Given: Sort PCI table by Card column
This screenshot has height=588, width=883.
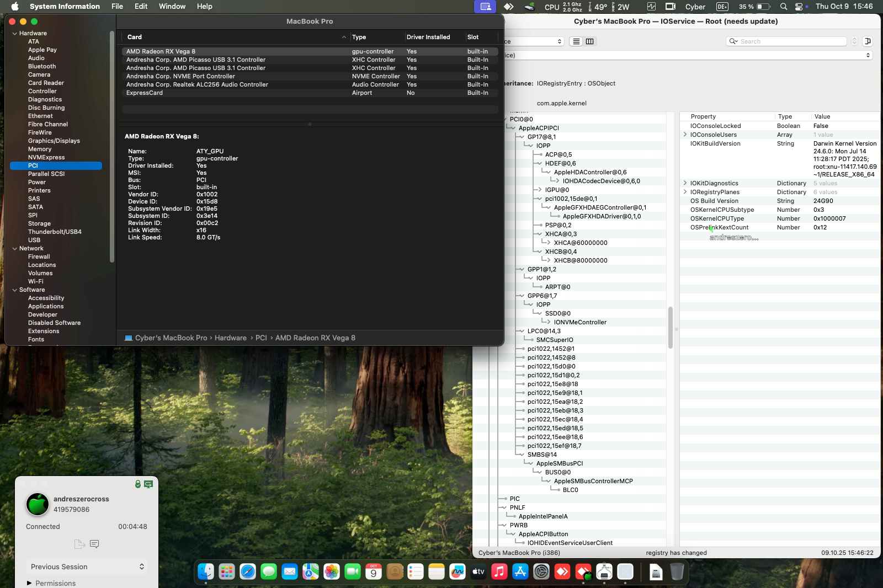Looking at the screenshot, I should pyautogui.click(x=236, y=37).
